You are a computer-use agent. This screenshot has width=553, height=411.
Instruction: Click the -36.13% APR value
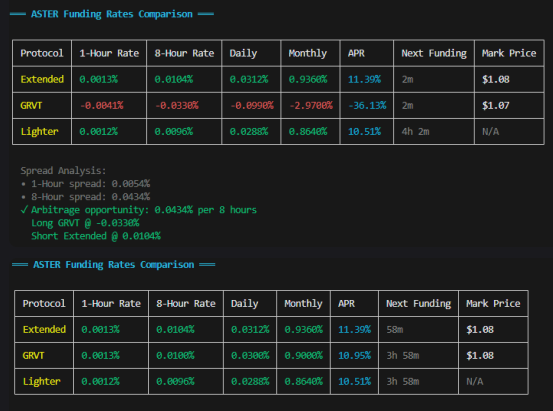point(367,105)
